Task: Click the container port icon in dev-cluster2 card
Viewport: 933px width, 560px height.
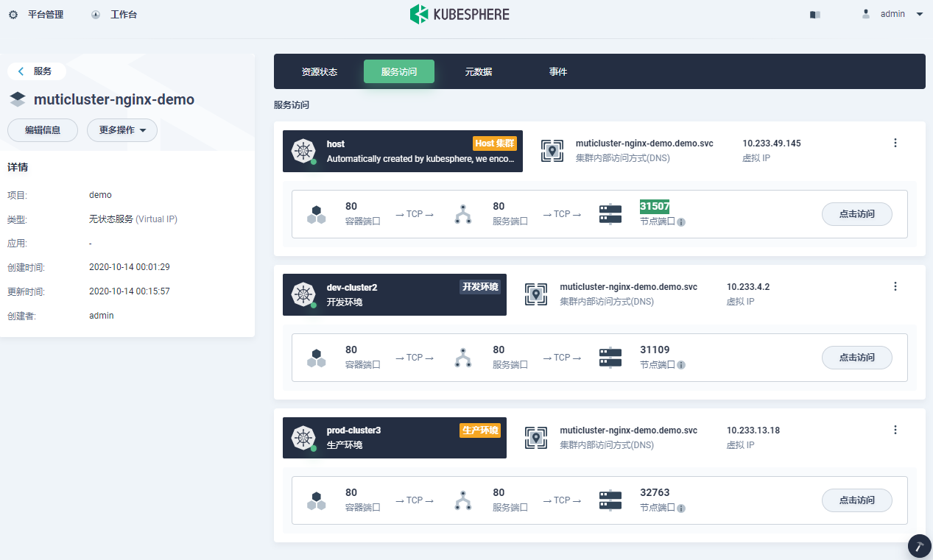Action: point(316,358)
